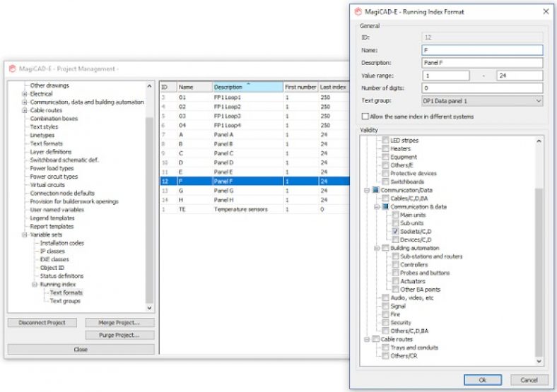This screenshot has width=557, height=392.
Task: Select Status definitions tree item
Action: [x=61, y=276]
